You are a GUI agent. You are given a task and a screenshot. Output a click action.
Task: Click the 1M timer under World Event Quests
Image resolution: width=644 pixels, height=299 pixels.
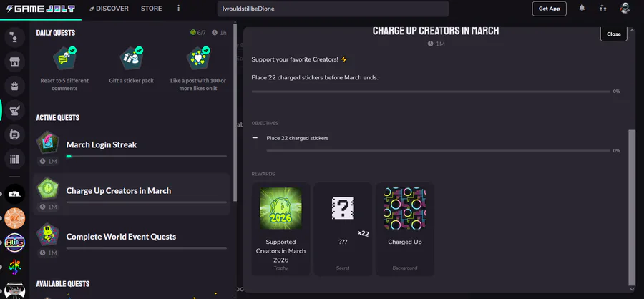point(49,253)
